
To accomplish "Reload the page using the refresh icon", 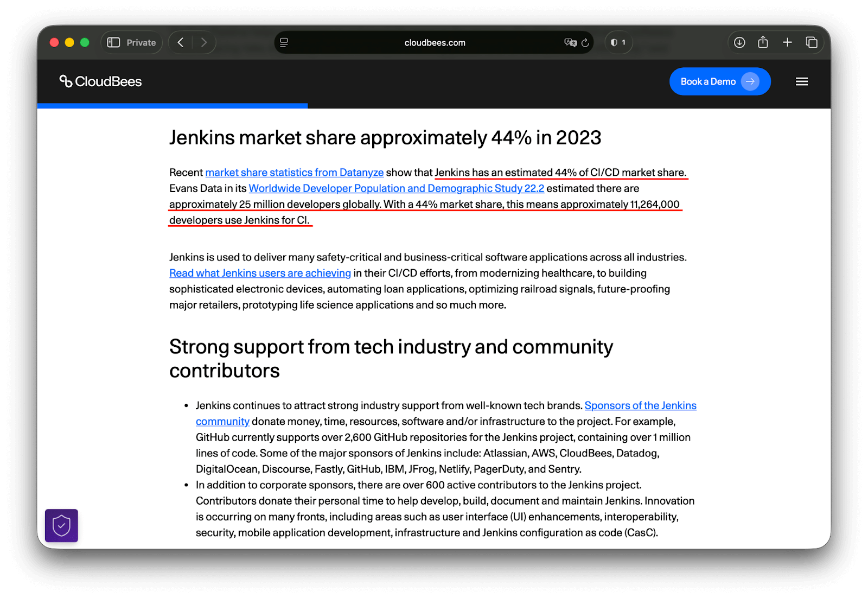I will 585,42.
